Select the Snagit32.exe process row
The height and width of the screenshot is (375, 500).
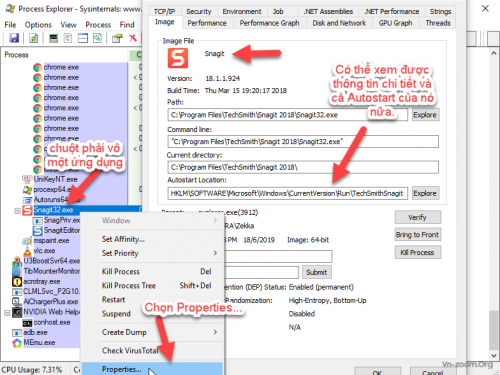tap(53, 210)
